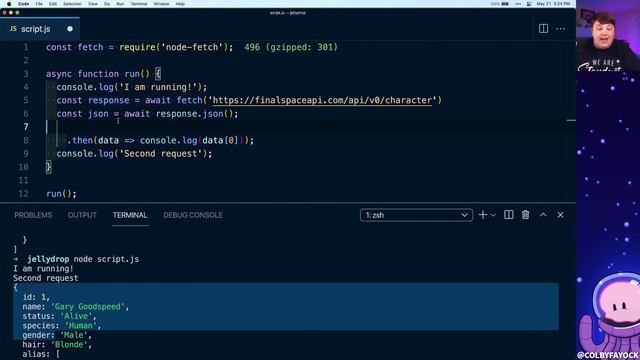Open the 1: zsh terminal selector dropdown
The image size is (640, 360).
pos(416,215)
